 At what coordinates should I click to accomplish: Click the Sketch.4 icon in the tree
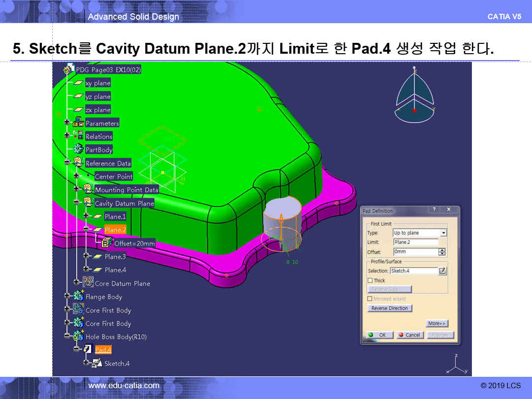(97, 363)
